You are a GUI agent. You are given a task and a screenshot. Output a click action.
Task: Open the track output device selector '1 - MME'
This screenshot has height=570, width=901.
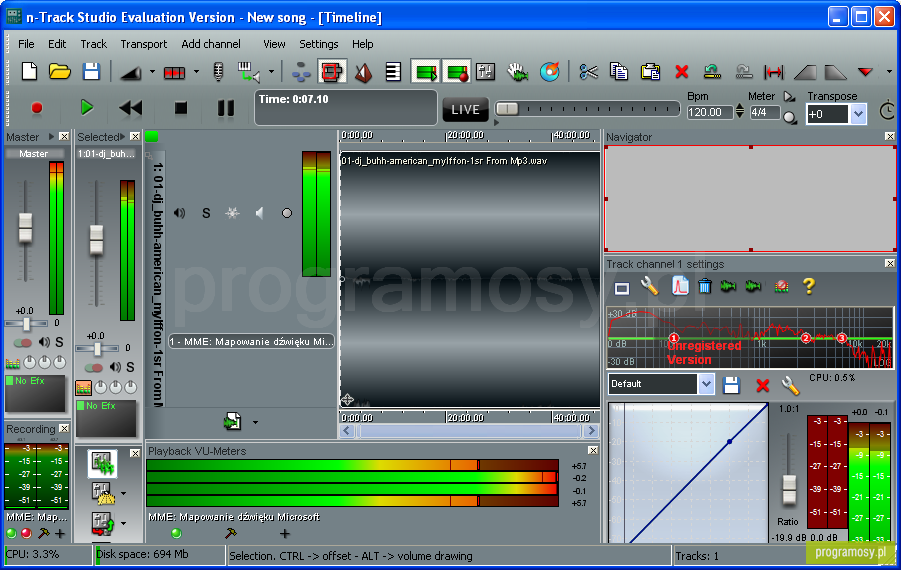tap(252, 342)
